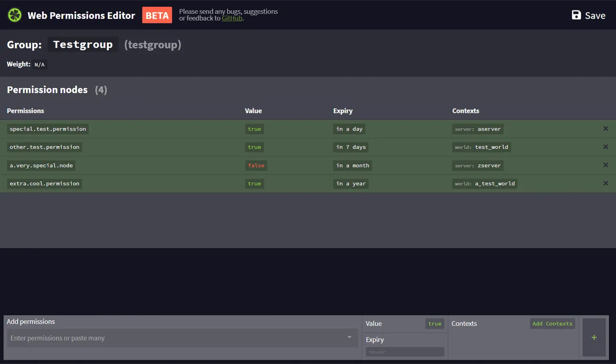Open the GitHub feedback link
The height and width of the screenshot is (364, 616).
click(232, 18)
